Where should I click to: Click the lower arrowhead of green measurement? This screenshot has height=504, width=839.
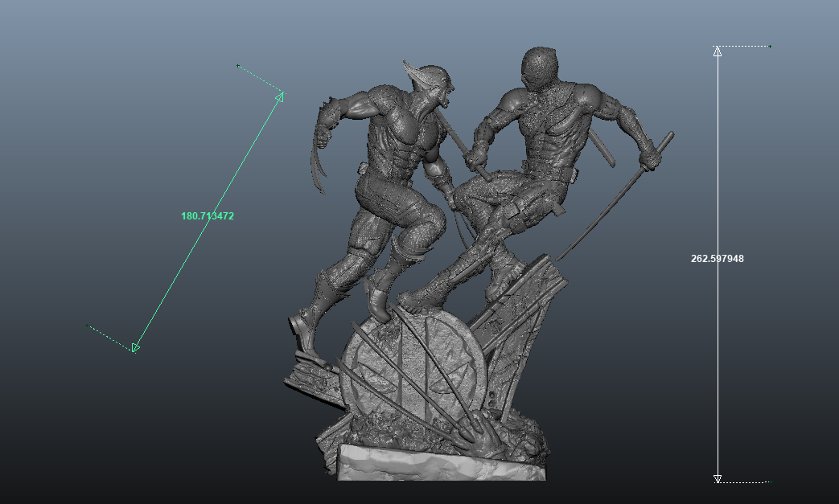pos(135,347)
